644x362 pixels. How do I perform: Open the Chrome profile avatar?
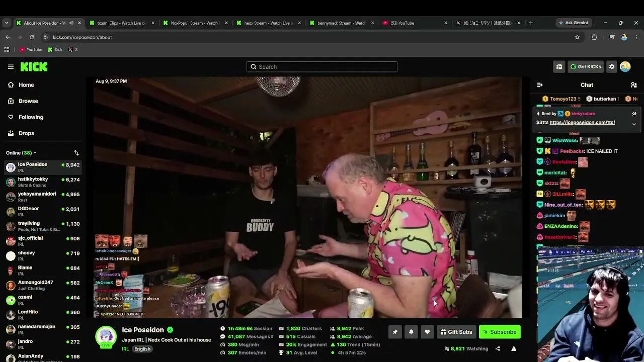pyautogui.click(x=624, y=37)
